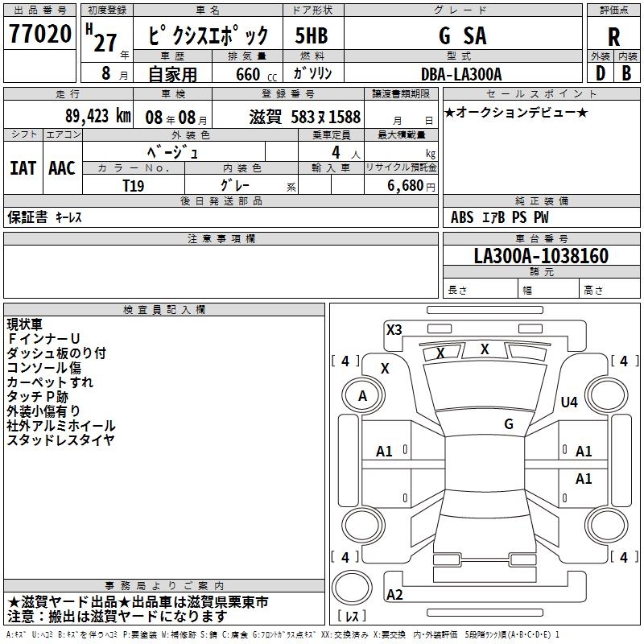Click the genuine equipment ABS エアB PS PW
The height and width of the screenshot is (644, 644).
pos(499,217)
